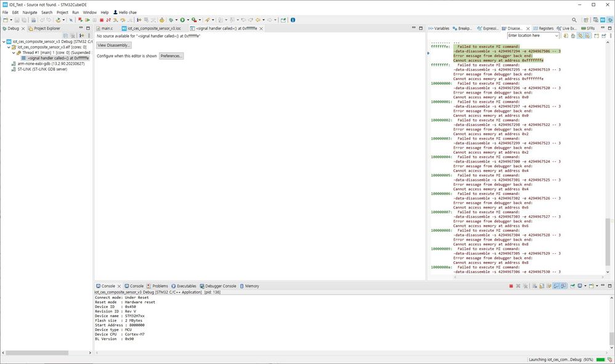
Task: Open the SFRs tab
Action: click(x=588, y=28)
